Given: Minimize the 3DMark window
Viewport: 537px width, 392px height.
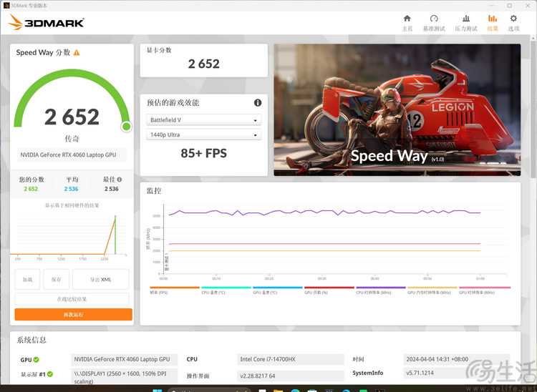Looking at the screenshot, I should pos(492,6).
